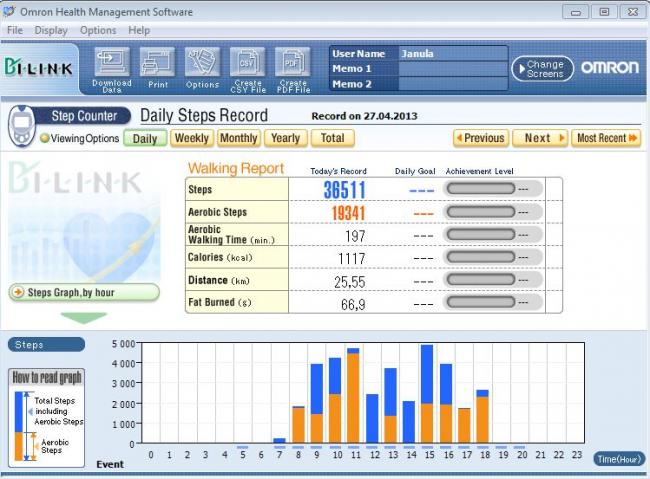Click the Step Counter device icon

click(x=20, y=127)
